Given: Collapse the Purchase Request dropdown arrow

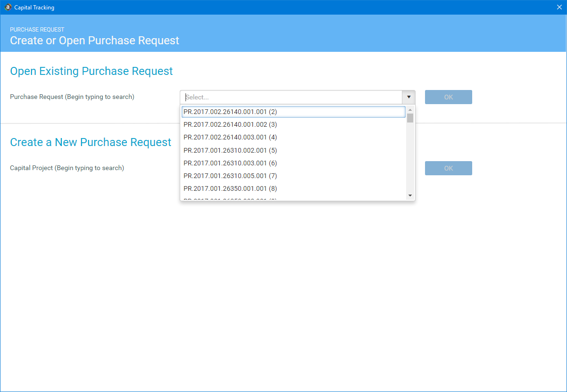Looking at the screenshot, I should (409, 97).
